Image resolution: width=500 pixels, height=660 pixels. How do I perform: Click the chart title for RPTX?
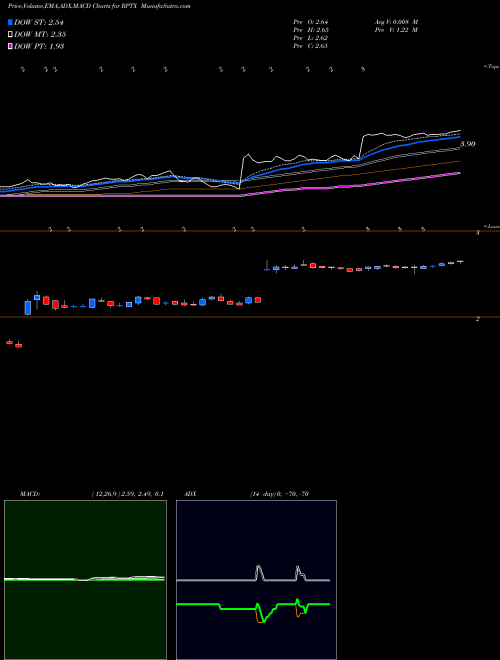[99, 7]
